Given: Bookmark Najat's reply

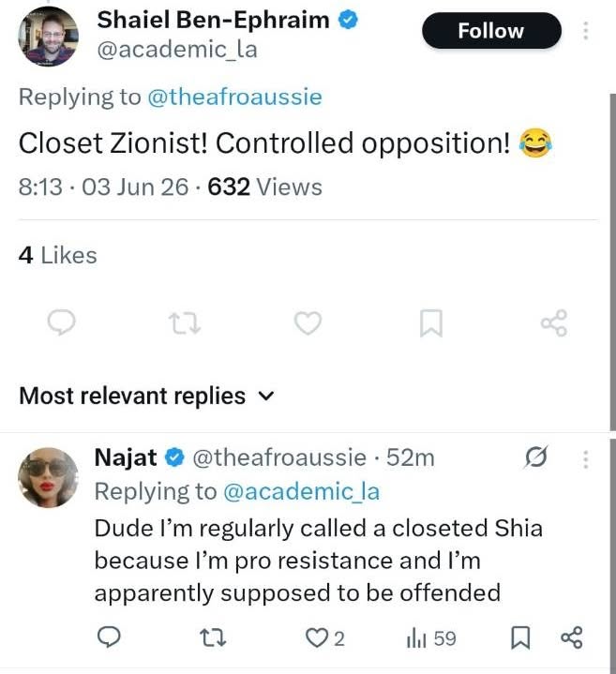Looking at the screenshot, I should [x=520, y=637].
